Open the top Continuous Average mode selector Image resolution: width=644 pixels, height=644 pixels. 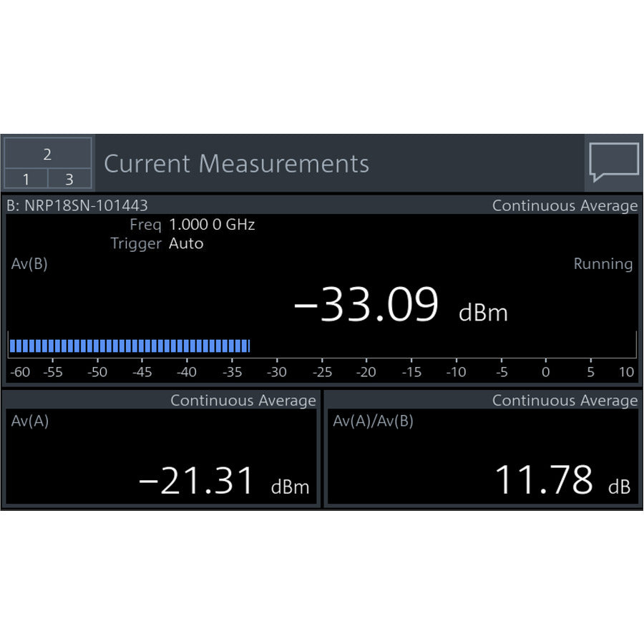565,205
